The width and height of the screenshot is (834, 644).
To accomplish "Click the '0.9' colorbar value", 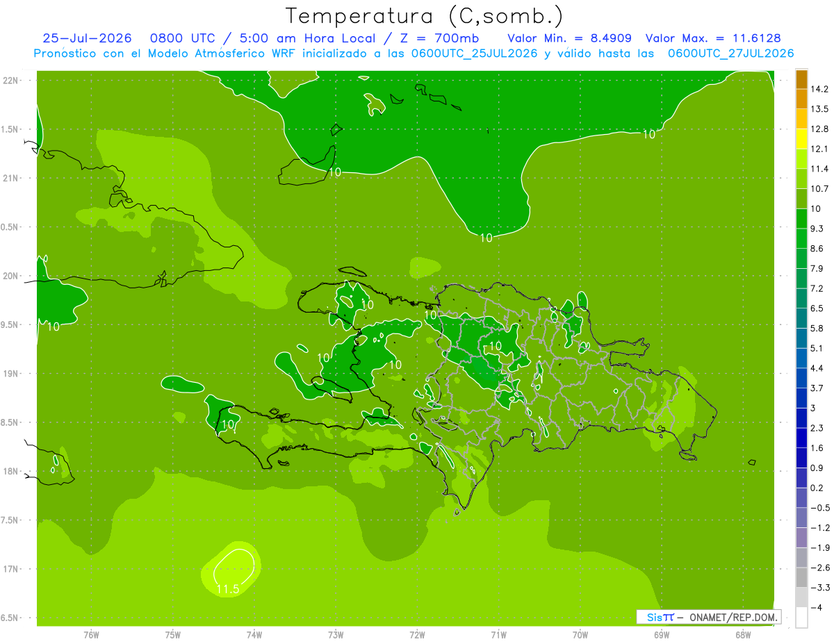I will pos(817,468).
